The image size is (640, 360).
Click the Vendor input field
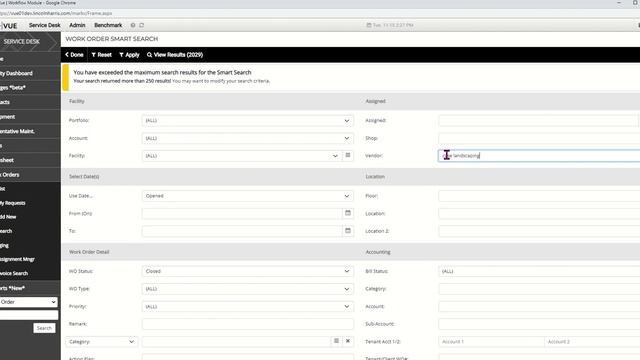coord(539,156)
